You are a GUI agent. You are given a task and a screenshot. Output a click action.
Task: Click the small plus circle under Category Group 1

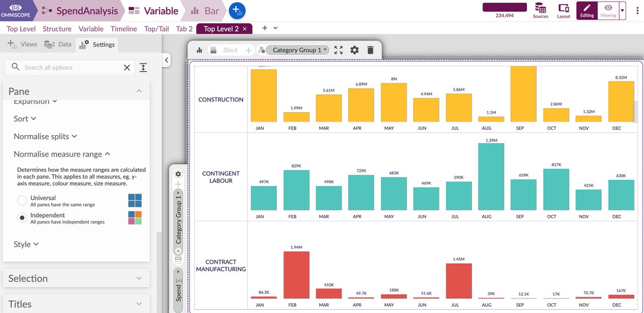click(x=179, y=250)
